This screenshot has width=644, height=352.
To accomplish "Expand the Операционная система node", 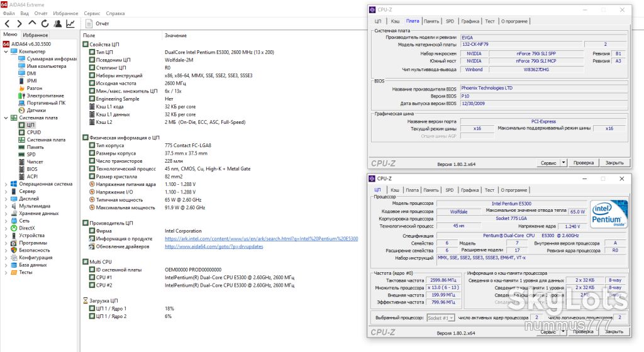I will [6, 184].
